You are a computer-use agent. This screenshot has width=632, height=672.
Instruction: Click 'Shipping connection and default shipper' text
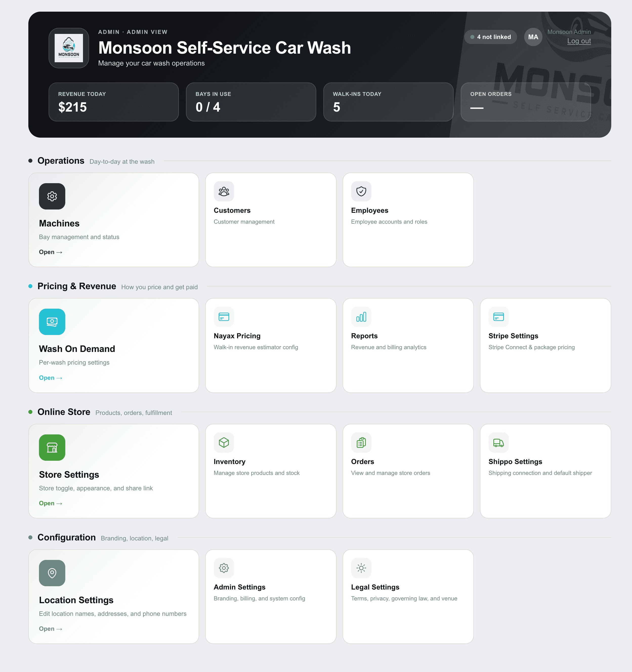coord(540,473)
